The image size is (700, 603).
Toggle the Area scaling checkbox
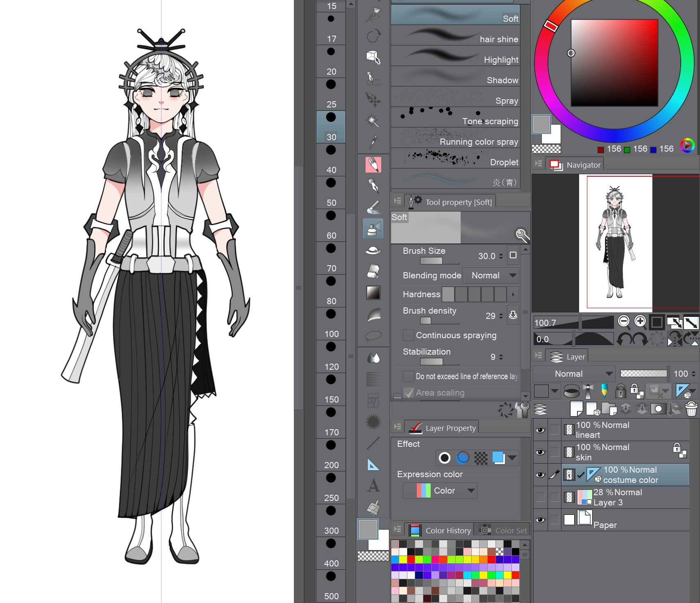coord(408,393)
